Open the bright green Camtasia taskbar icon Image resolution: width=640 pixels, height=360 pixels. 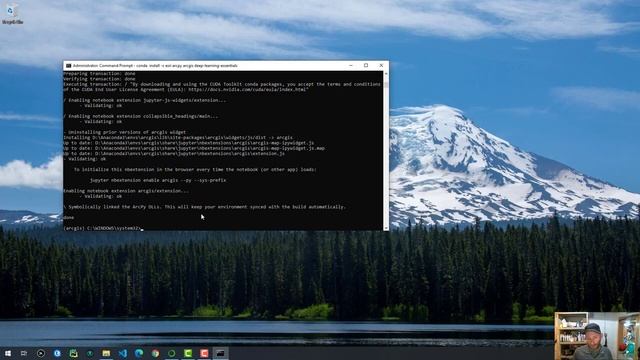pyautogui.click(x=188, y=353)
